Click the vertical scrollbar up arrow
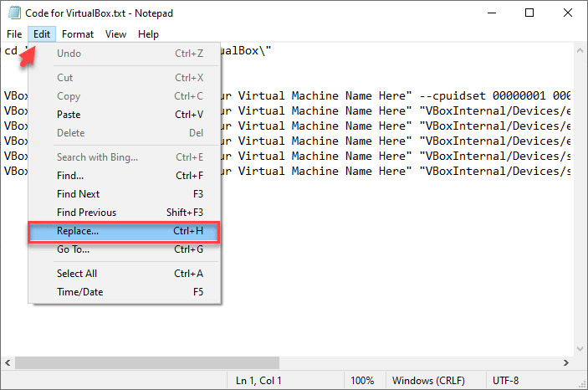The image size is (588, 390). point(580,52)
